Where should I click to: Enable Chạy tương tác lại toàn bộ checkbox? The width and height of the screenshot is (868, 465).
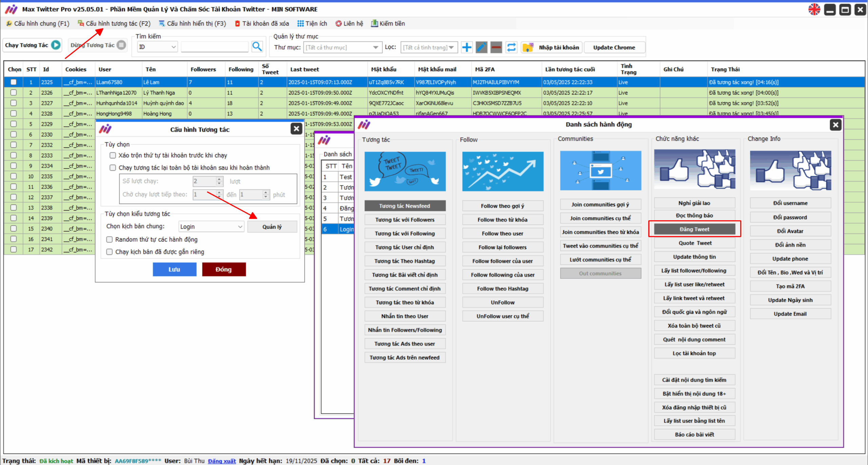click(113, 168)
